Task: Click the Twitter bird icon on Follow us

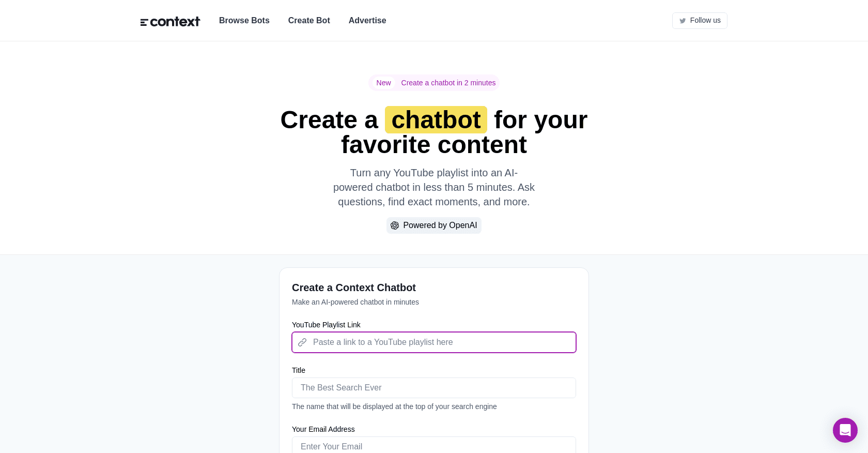Action: (x=683, y=21)
